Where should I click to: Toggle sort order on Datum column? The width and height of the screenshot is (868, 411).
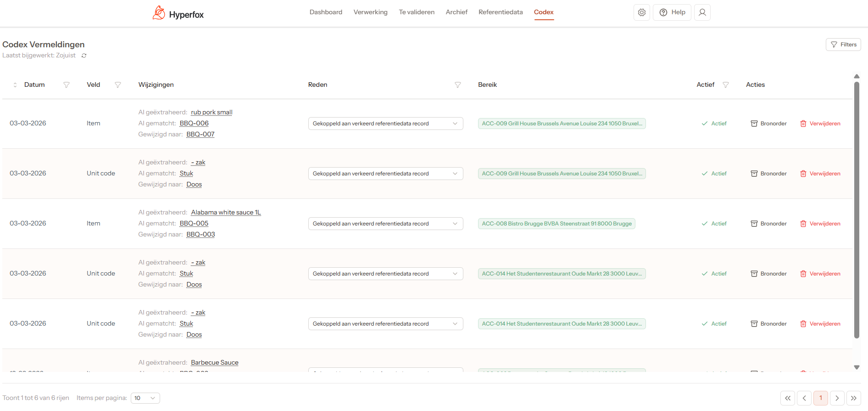(x=15, y=85)
